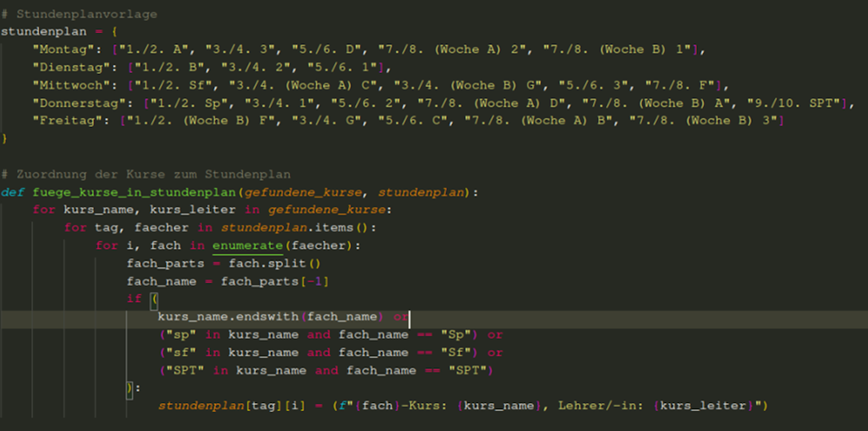Click the "Mittwoch" dictionary key
The image size is (868, 431).
pyautogui.click(x=71, y=85)
